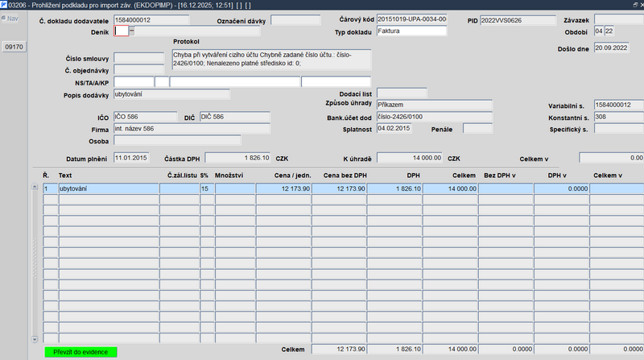Click the K úhradě field 14 000.00
Viewport: 644px width, 360px height.
pyautogui.click(x=410, y=158)
